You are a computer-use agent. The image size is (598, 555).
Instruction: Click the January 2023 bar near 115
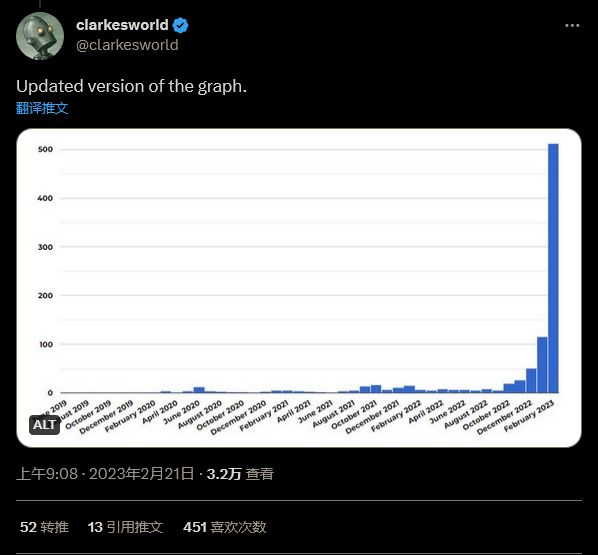542,365
